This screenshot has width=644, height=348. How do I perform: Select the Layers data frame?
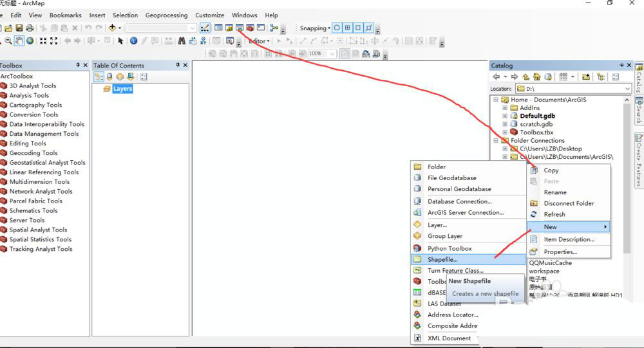click(122, 89)
